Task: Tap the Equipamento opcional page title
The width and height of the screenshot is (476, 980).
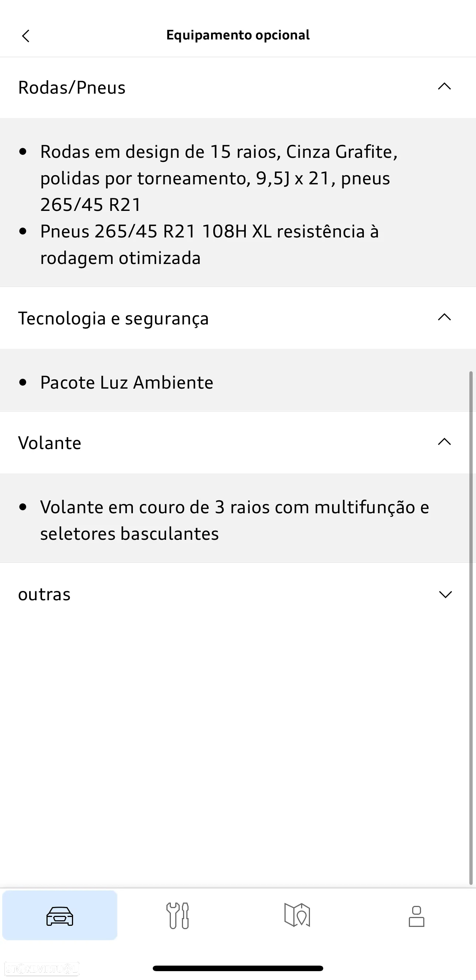Action: 238,35
